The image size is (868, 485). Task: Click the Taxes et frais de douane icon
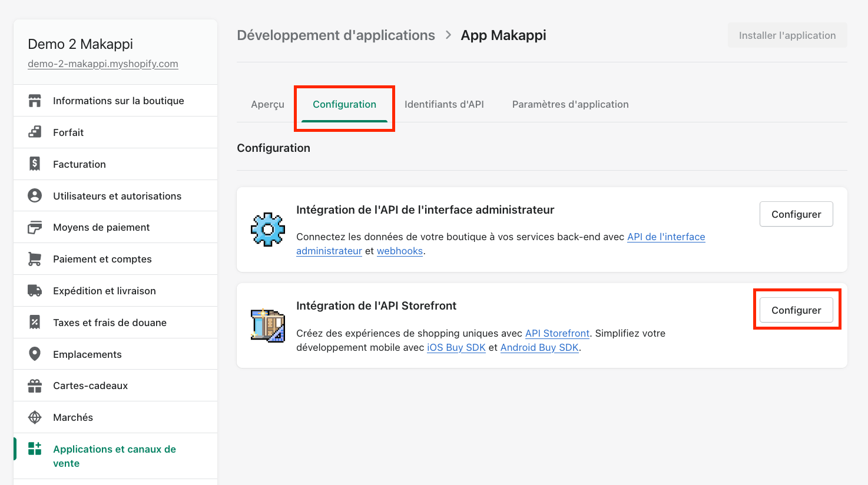pyautogui.click(x=35, y=323)
